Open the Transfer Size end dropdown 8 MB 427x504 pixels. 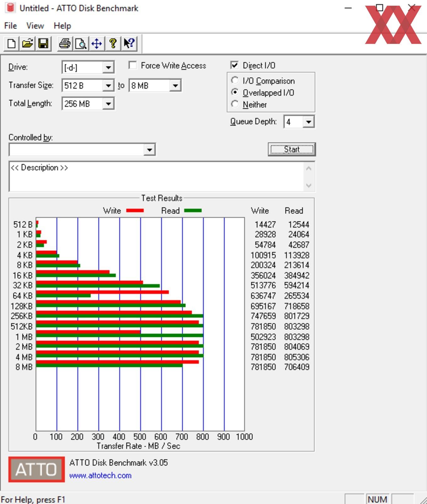175,85
